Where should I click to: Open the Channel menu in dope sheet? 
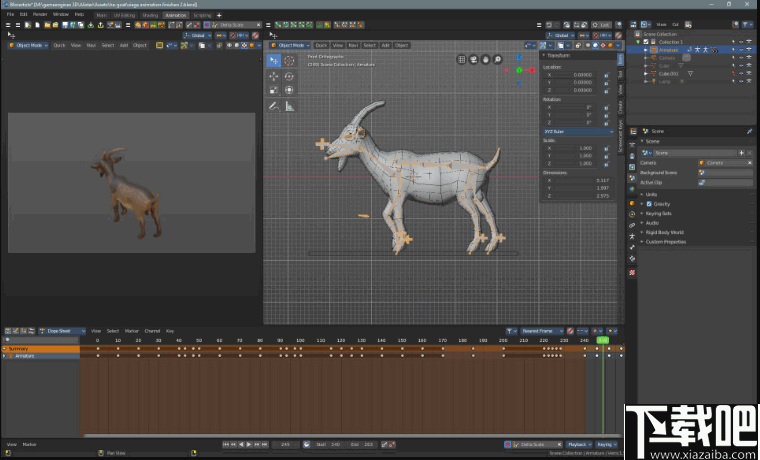152,331
